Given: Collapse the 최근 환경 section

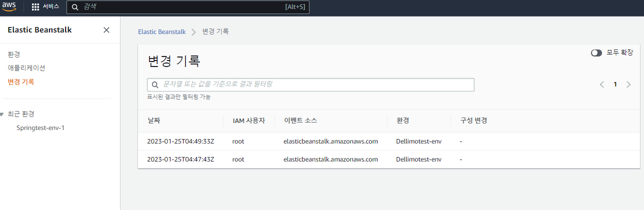Looking at the screenshot, I should click(2, 114).
